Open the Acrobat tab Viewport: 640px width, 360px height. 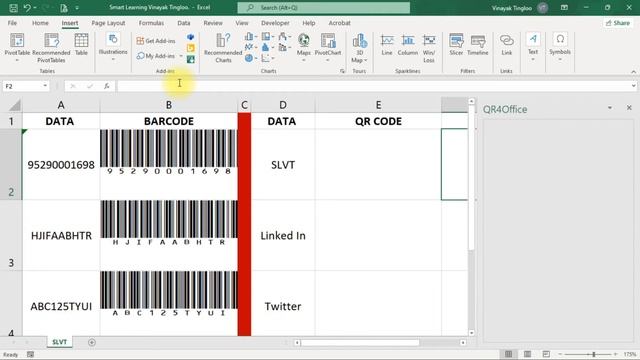click(339, 23)
